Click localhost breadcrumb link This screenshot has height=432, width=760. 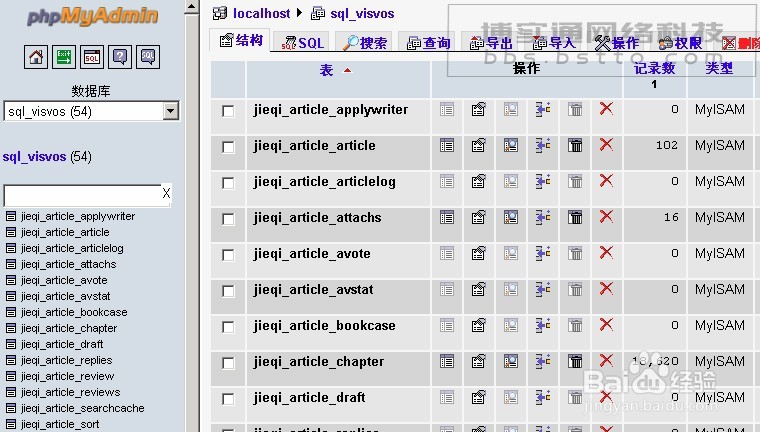pyautogui.click(x=261, y=14)
